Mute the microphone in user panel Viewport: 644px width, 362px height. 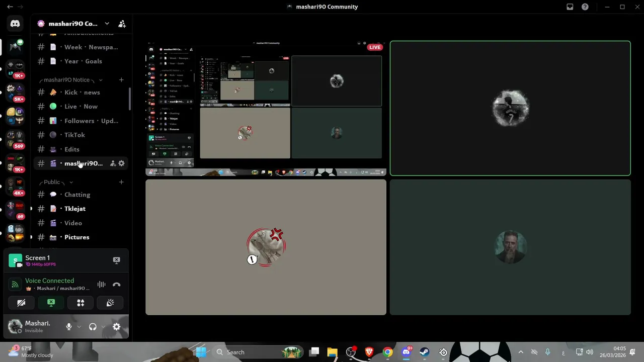point(69,327)
